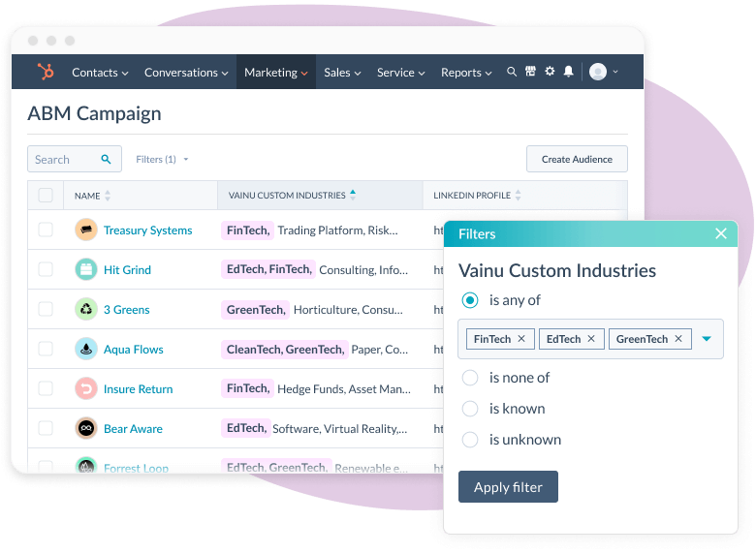
Task: Close the Filters panel
Action: click(x=720, y=233)
